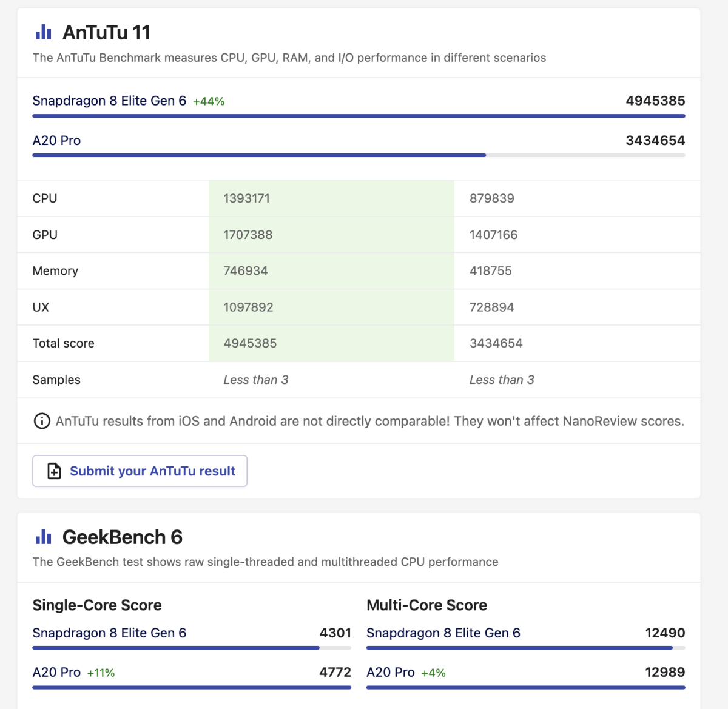Click Total score cell 4945385 in table
This screenshot has height=709, width=728.
coord(250,343)
